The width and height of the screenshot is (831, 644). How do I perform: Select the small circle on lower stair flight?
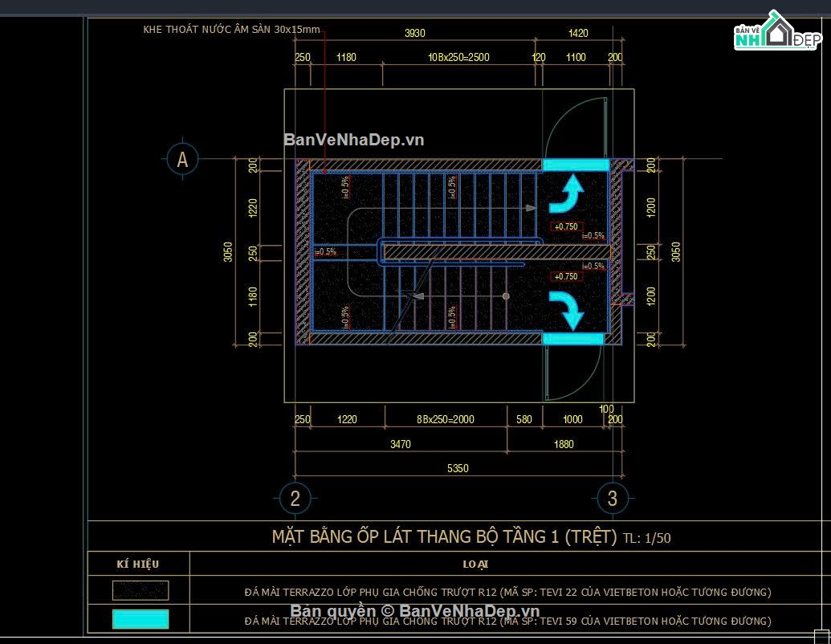point(506,296)
